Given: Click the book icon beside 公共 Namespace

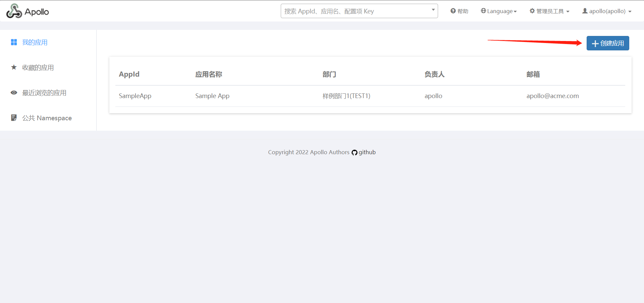Looking at the screenshot, I should (14, 118).
